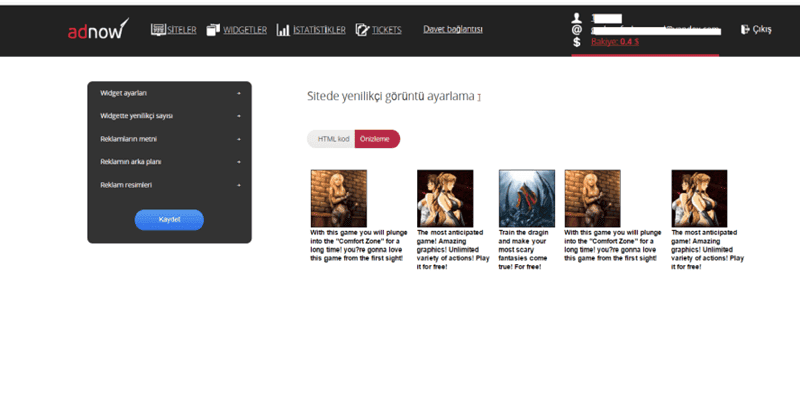
Task: Click the @ email icon
Action: tap(577, 30)
